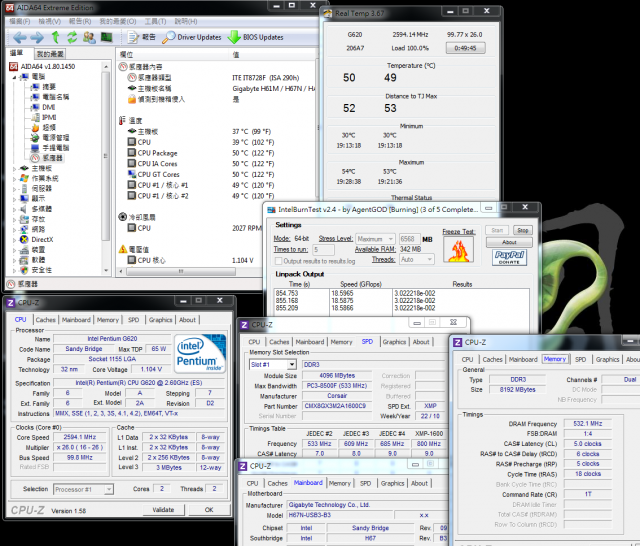This screenshot has width=640, height=546.
Task: Switch to About tab in CPU-Z Mainboard window
Action: click(419, 483)
